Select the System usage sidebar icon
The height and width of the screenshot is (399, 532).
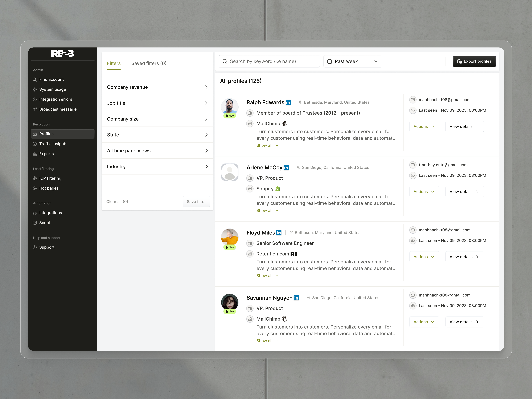35,89
